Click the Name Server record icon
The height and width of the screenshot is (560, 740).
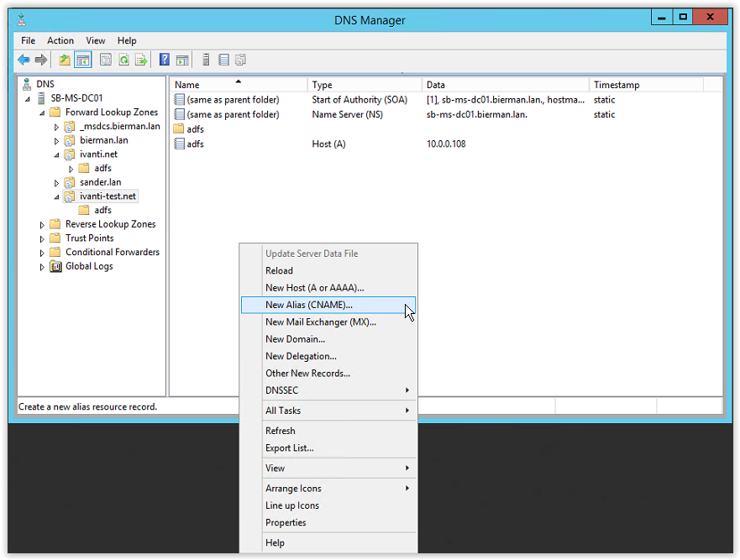[x=180, y=114]
